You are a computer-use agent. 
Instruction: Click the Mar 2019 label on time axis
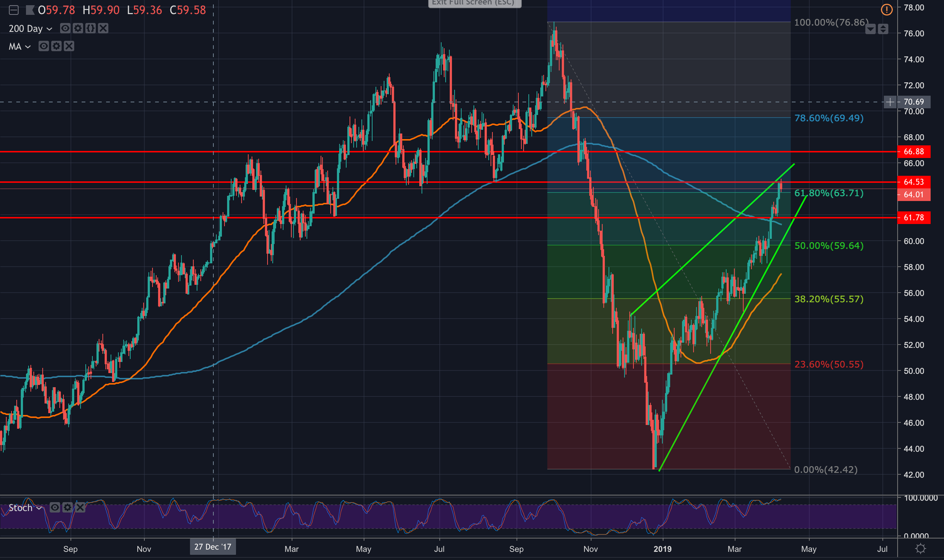pyautogui.click(x=734, y=549)
